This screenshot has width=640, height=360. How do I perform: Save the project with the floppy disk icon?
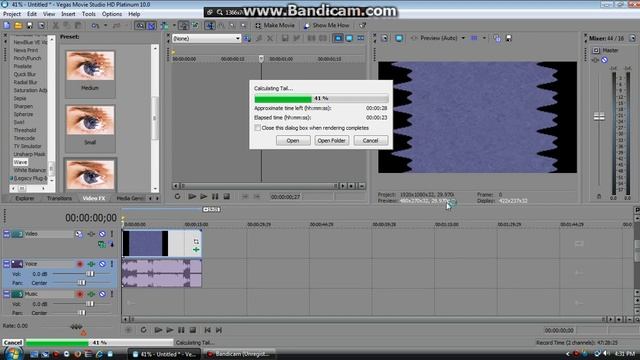point(30,25)
